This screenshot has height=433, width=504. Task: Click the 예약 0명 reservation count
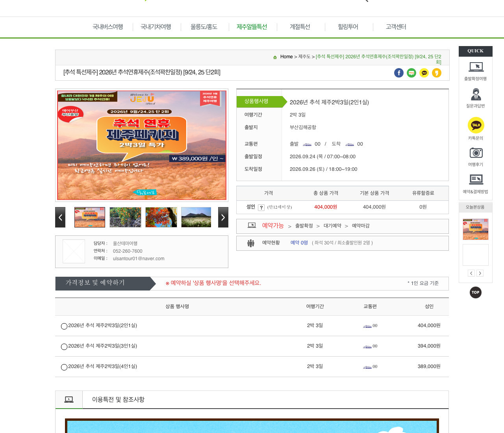coord(299,243)
